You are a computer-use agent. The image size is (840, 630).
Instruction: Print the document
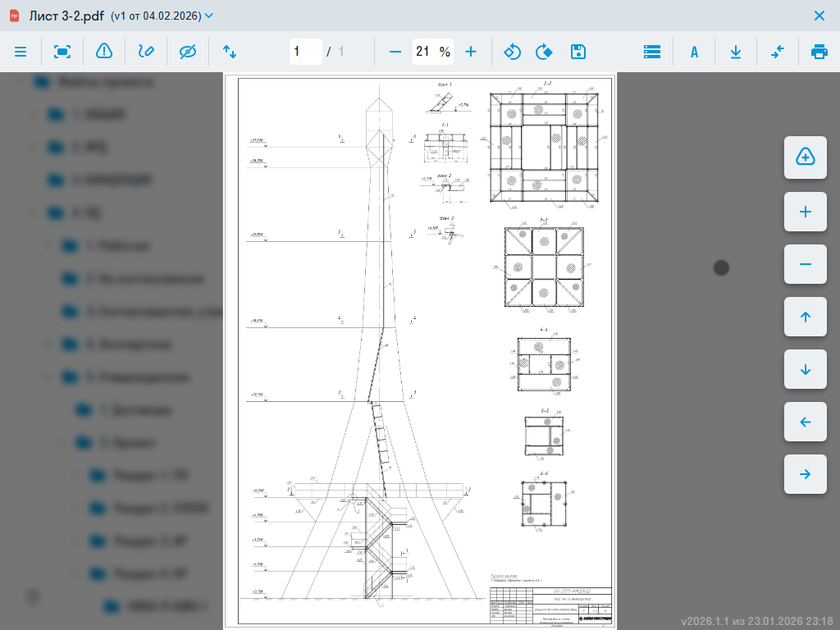[819, 52]
